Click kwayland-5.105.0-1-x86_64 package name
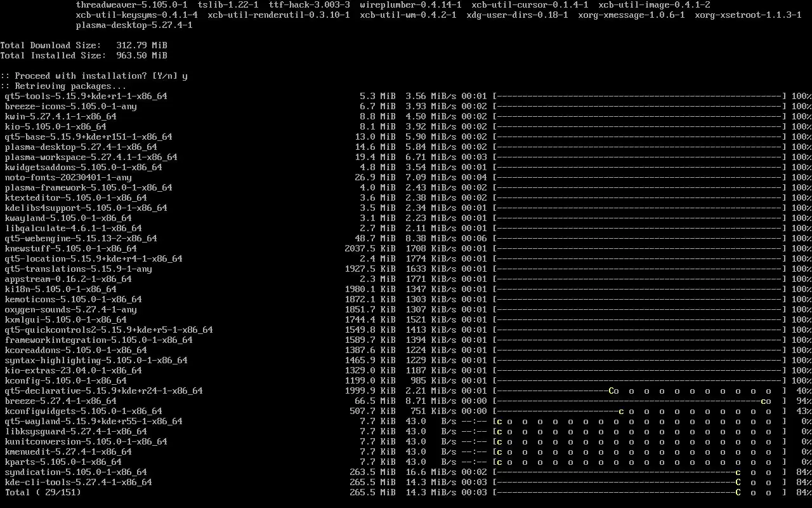The height and width of the screenshot is (508, 812). [x=69, y=218]
